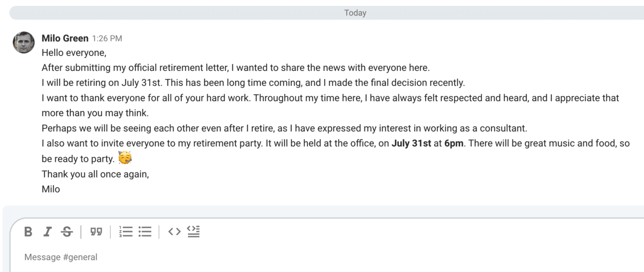Viewport: 644px width, 272px height.
Task: Insert a blockquote in the message
Action: click(x=96, y=232)
